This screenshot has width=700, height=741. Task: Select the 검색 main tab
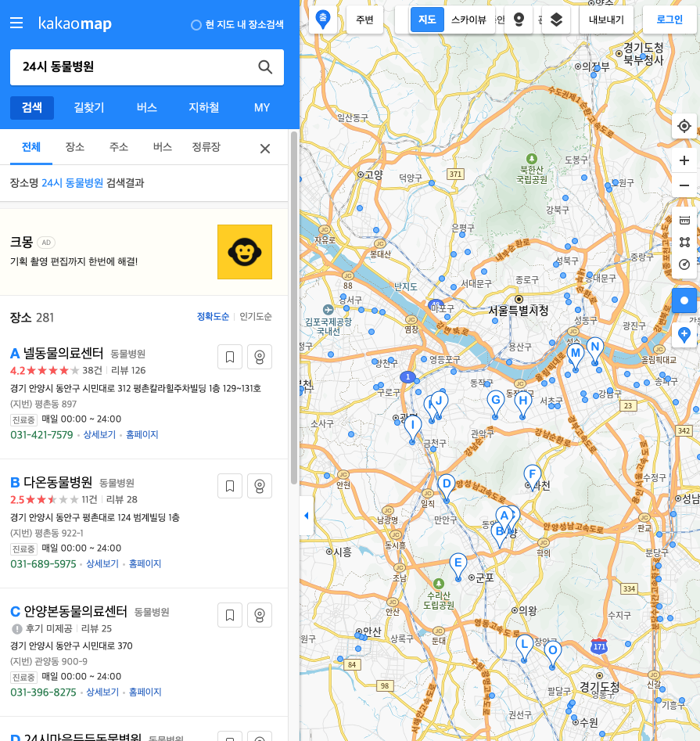pyautogui.click(x=31, y=108)
